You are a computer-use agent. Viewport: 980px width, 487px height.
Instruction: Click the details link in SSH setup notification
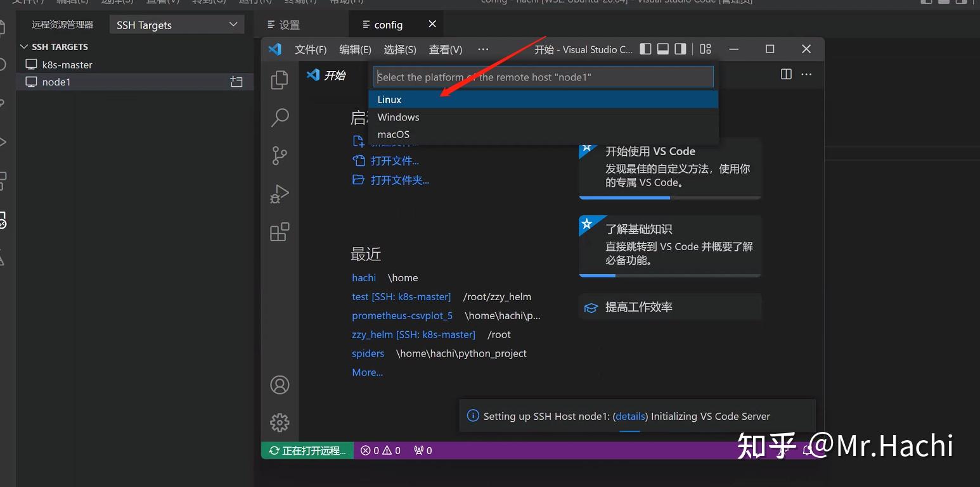629,416
